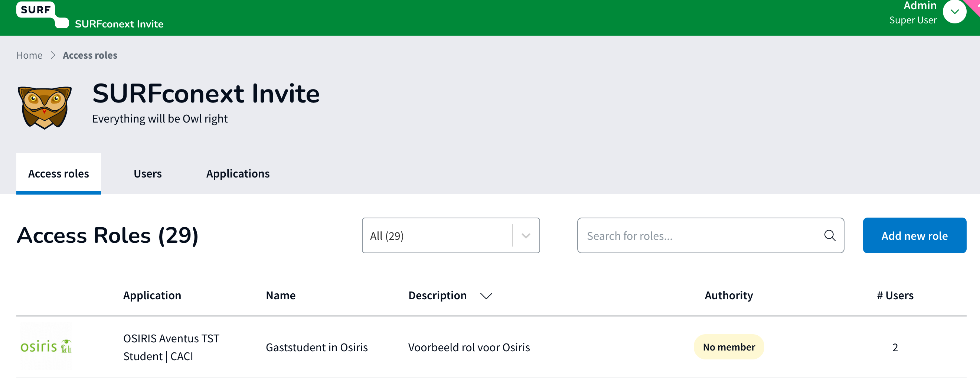Click Voorbeeld rol voor Osiris description
This screenshot has height=378, width=980.
tap(469, 347)
